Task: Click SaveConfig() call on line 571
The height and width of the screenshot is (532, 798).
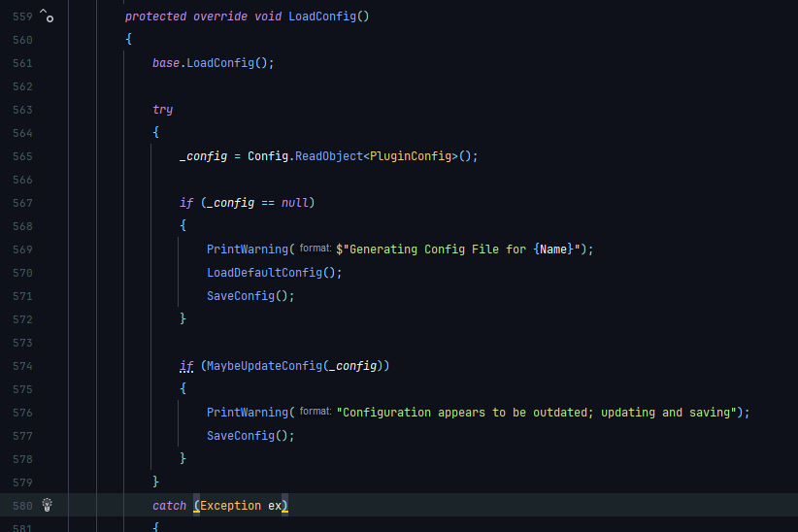Action: (250, 296)
